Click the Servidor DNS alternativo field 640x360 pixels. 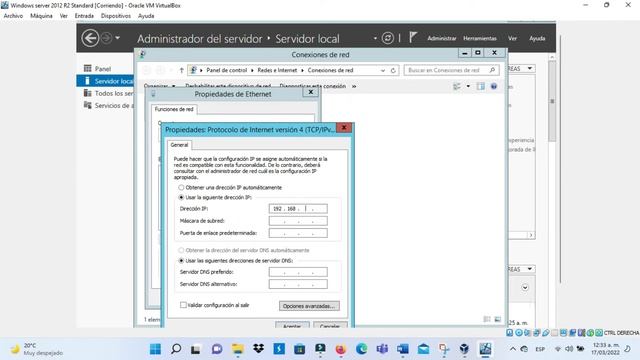(x=298, y=284)
